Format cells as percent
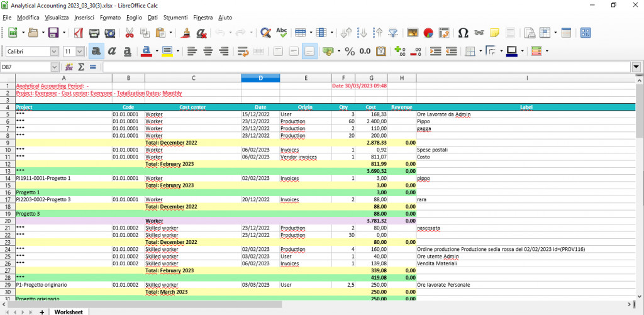Viewport: 644px width, 315px height. 350,51
